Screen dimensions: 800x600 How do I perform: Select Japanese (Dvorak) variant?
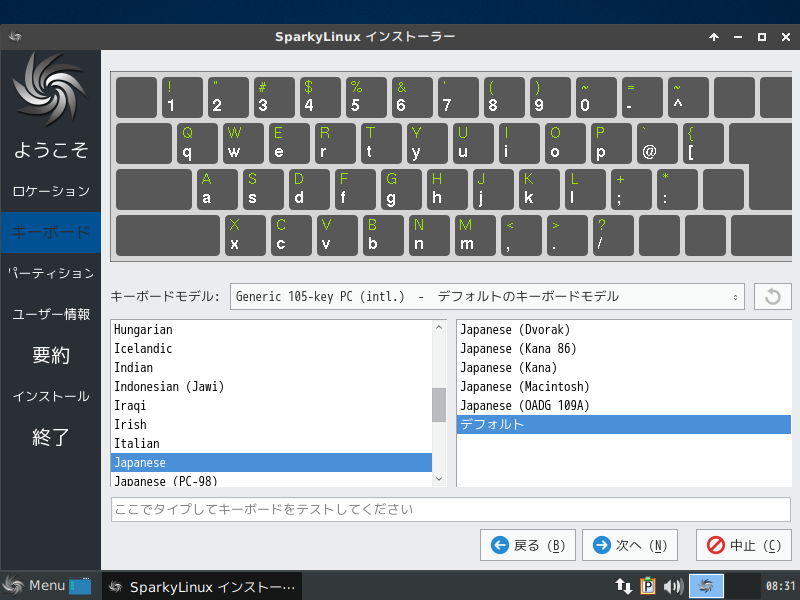click(623, 330)
